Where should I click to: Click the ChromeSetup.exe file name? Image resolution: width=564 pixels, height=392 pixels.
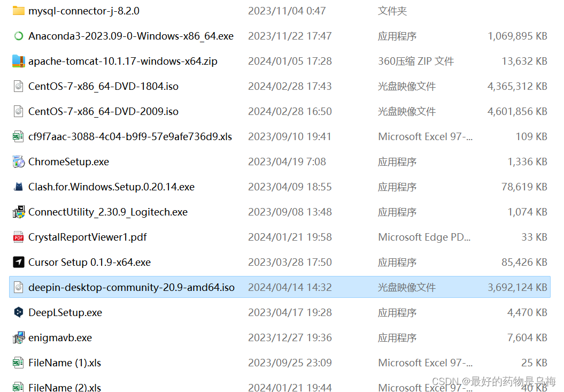tap(68, 162)
